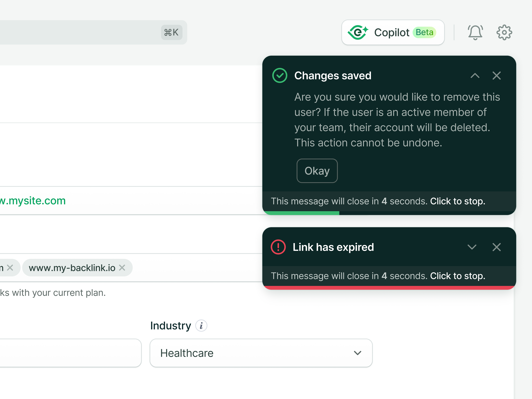The width and height of the screenshot is (532, 399).
Task: Click to stop the Link has expired countdown
Action: coord(458,276)
